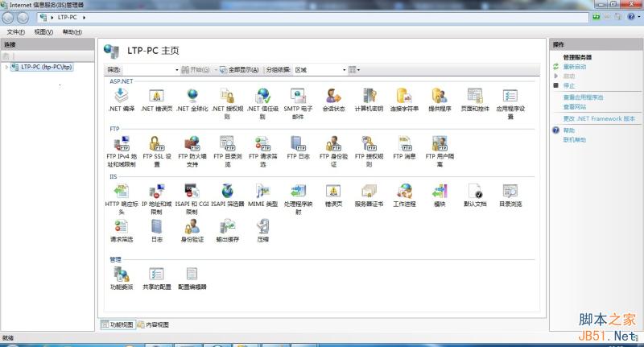Open the 输出缓存 feature icon
This screenshot has width=644, height=347.
(227, 227)
